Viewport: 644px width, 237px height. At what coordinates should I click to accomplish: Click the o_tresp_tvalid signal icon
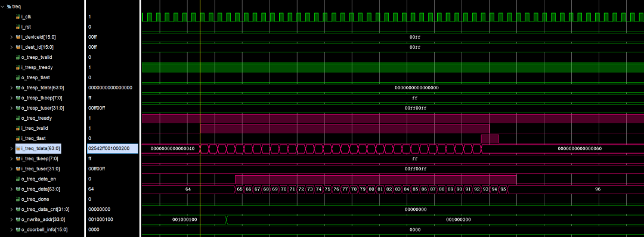[x=18, y=57]
